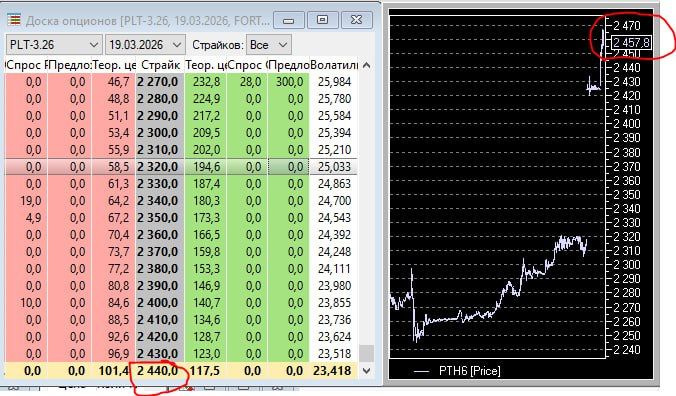Click theoretical price 232,8 in the 2 270,0 row
This screenshot has width=676, height=396.
pos(207,82)
